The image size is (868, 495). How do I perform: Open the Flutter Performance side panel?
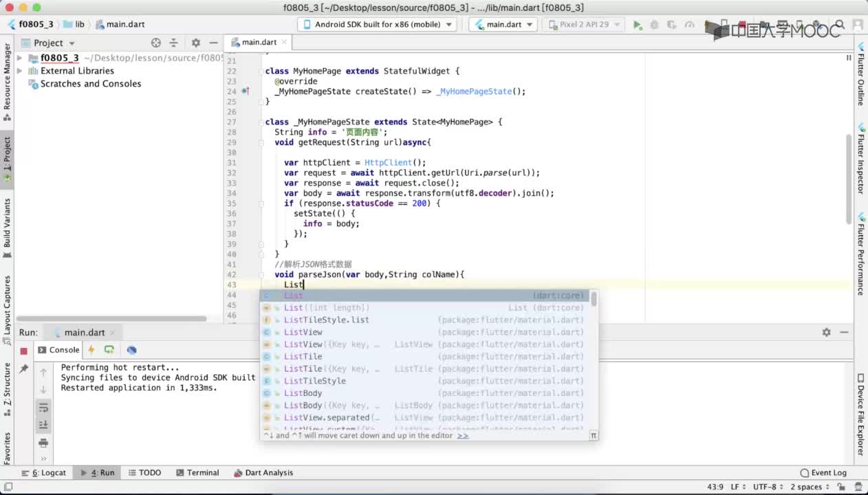tap(860, 255)
